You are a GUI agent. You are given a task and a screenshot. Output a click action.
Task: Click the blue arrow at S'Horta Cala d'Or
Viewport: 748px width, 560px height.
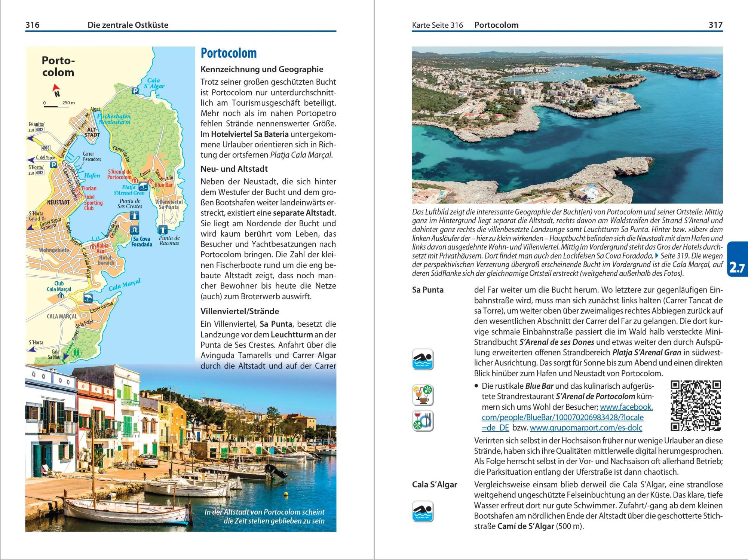31,227
